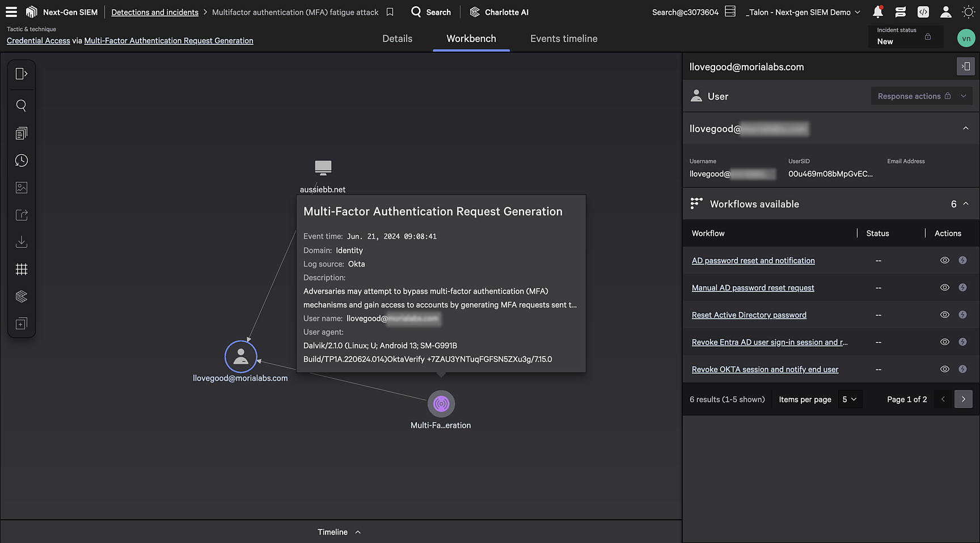Switch theme using the sun icon
The image size is (980, 543).
968,11
